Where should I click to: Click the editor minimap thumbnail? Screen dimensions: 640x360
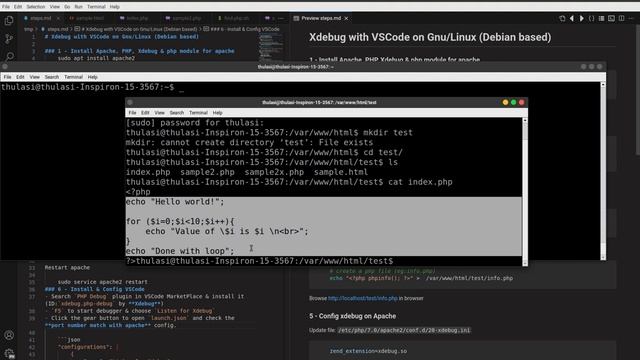click(270, 47)
